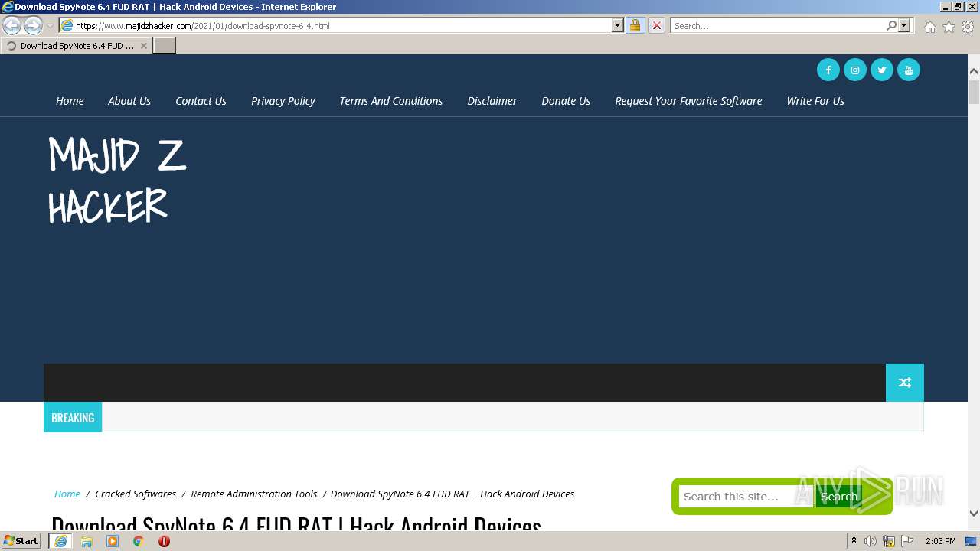
Task: Open the Favorites star icon
Action: [949, 27]
